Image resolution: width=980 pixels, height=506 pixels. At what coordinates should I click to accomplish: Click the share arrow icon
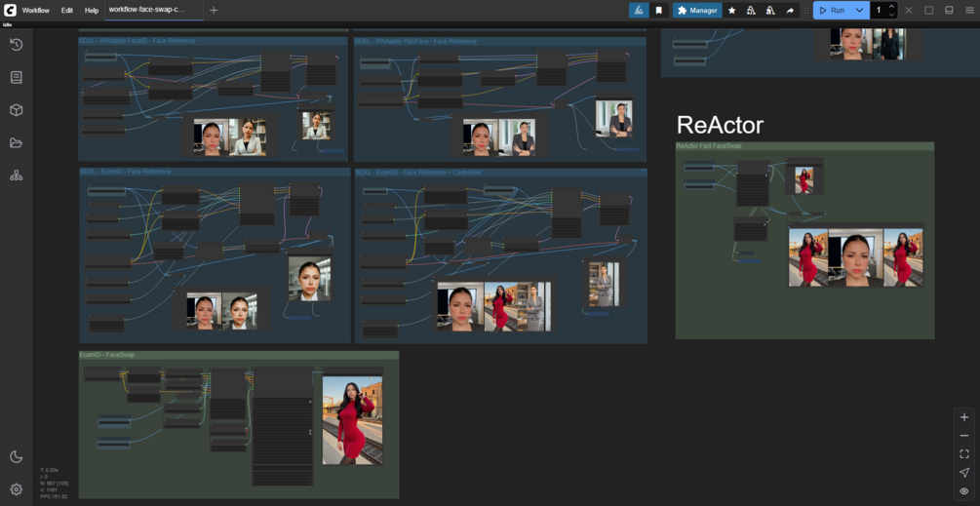tap(790, 10)
